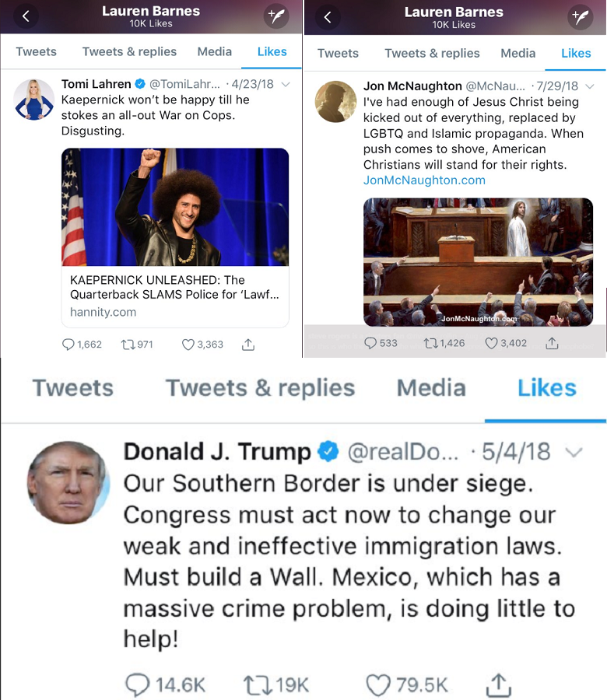607x700 pixels.
Task: Open Donald J. Trump profile picture
Action: tap(68, 482)
